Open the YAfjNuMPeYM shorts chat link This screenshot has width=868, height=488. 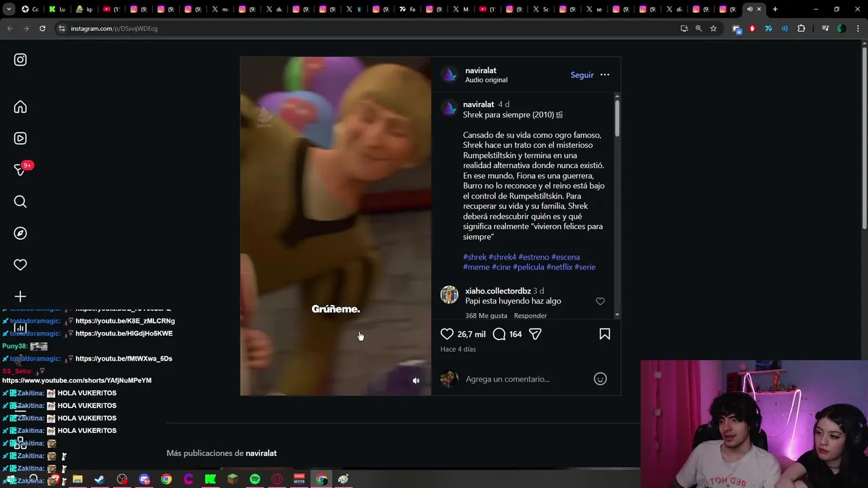tap(77, 381)
